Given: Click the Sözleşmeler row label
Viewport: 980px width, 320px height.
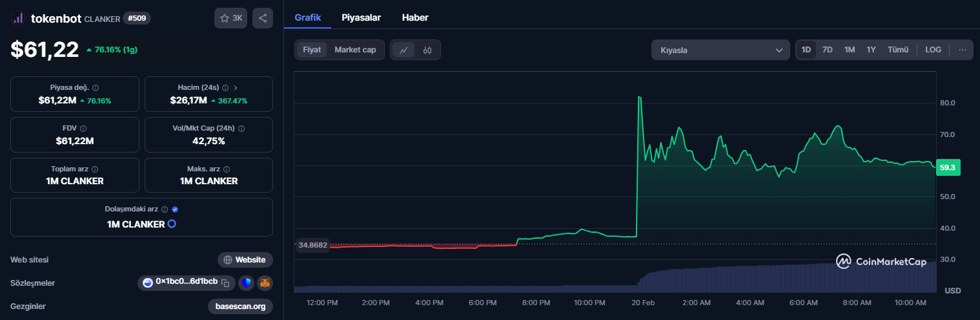Looking at the screenshot, I should 33,283.
